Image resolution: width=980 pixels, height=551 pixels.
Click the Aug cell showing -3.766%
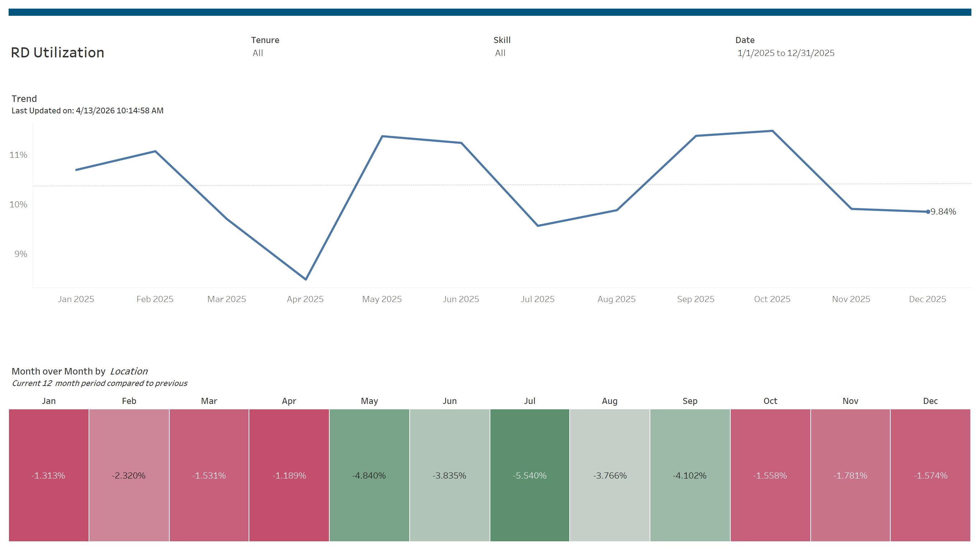pos(609,475)
